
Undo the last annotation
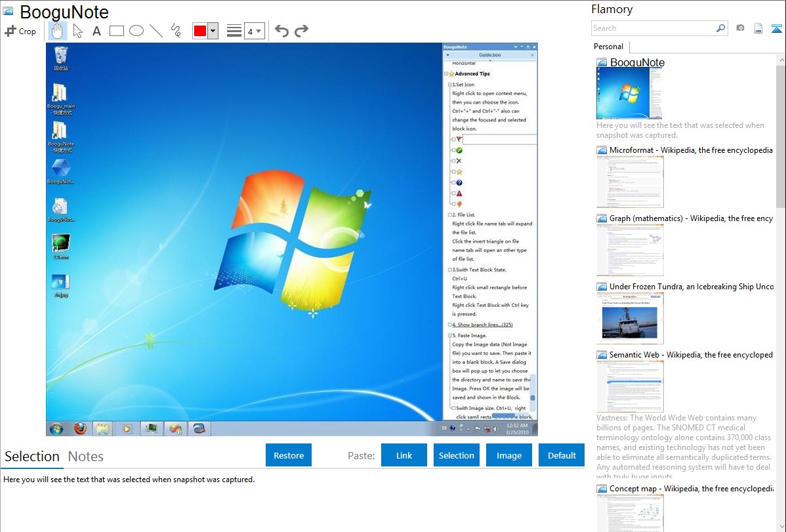click(281, 31)
